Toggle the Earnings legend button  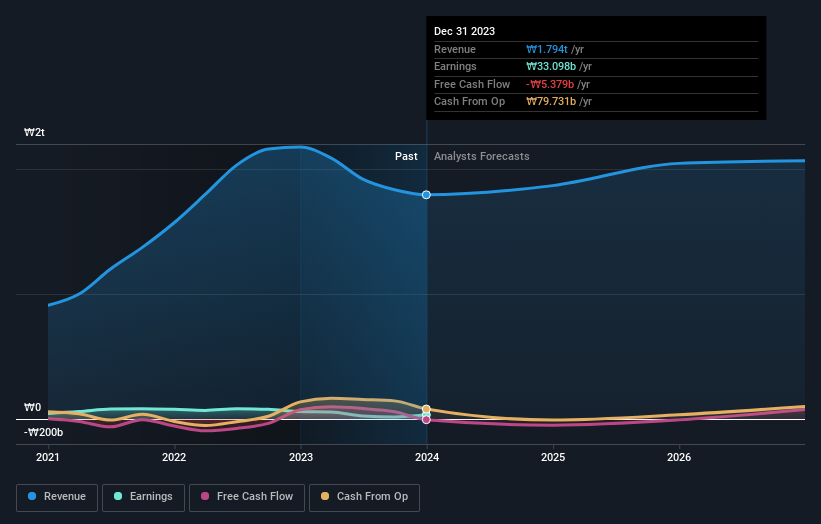click(x=143, y=497)
